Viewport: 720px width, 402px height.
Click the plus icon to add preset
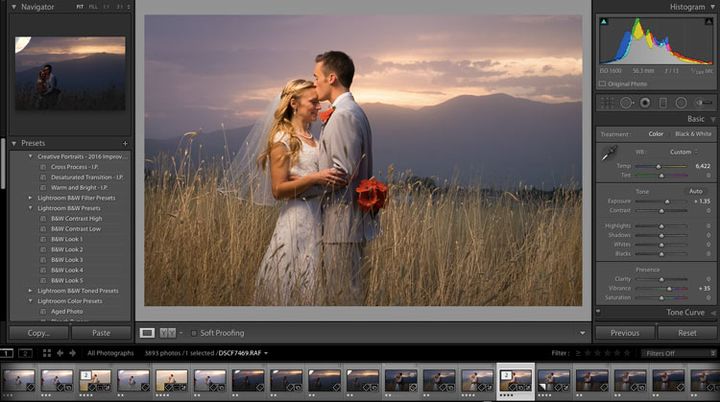click(125, 143)
